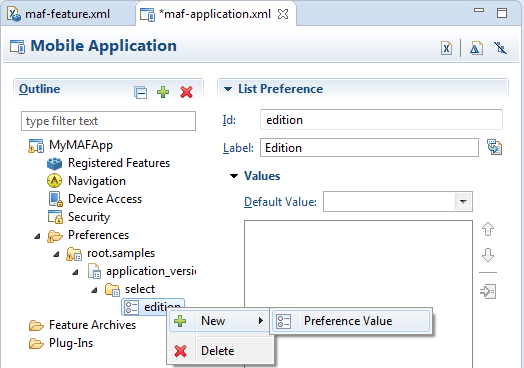This screenshot has width=524, height=368.
Task: Move value up with the up arrow
Action: [x=488, y=229]
